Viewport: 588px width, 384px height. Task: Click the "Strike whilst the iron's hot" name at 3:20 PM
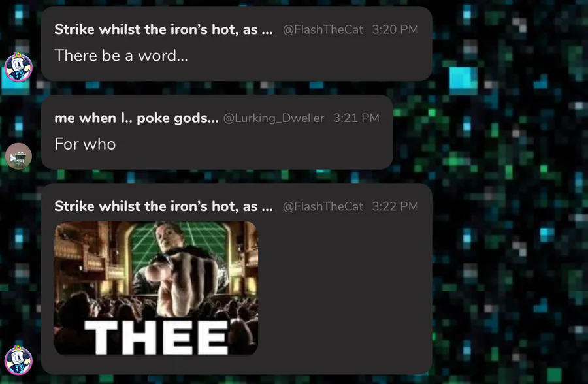[163, 29]
